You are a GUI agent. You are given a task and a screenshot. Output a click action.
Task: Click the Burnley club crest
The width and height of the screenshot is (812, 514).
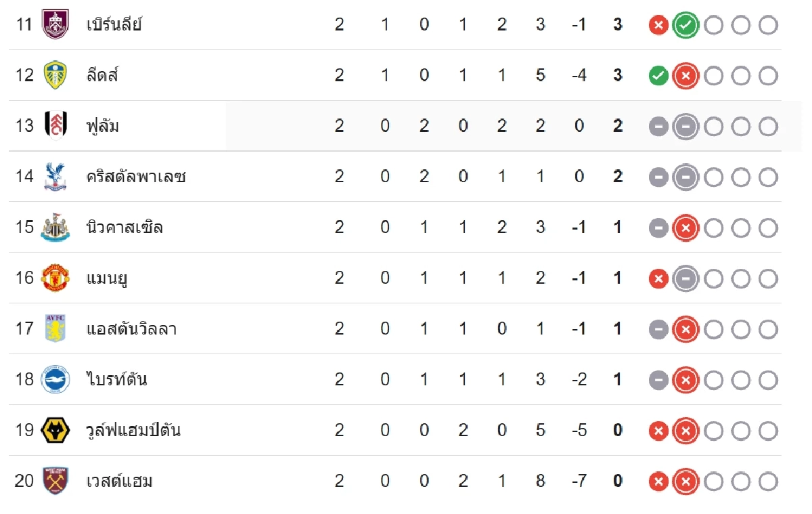[55, 24]
